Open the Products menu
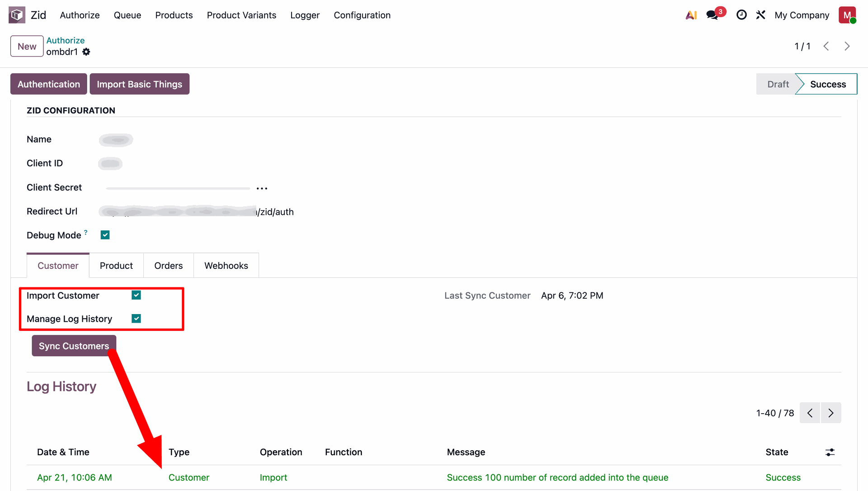The height and width of the screenshot is (491, 868). tap(174, 15)
